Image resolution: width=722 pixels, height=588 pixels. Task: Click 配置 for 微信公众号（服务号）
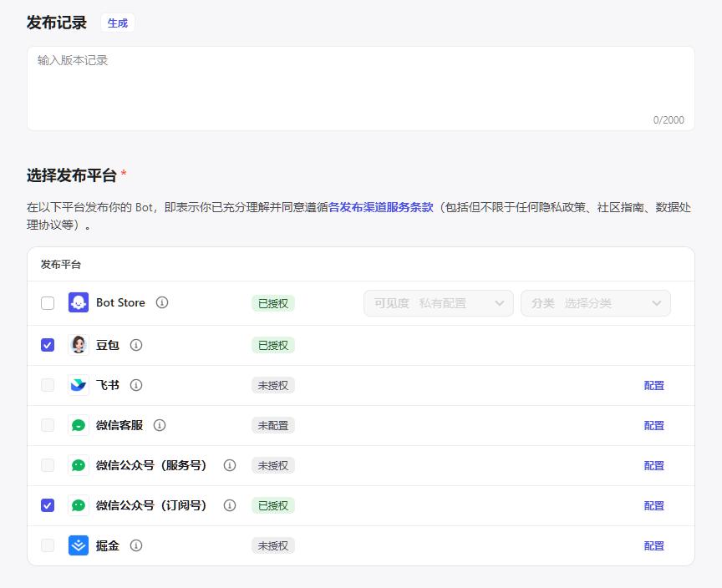tap(653, 465)
